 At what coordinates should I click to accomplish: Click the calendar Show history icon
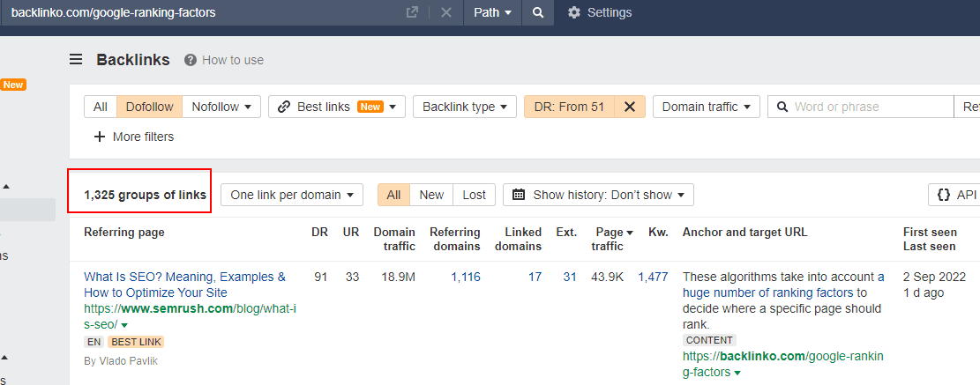518,195
